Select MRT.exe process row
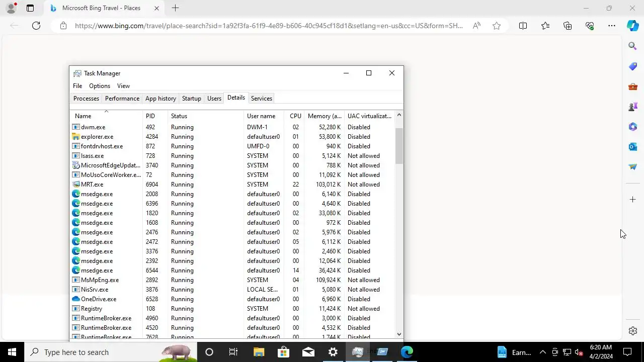 232,185
